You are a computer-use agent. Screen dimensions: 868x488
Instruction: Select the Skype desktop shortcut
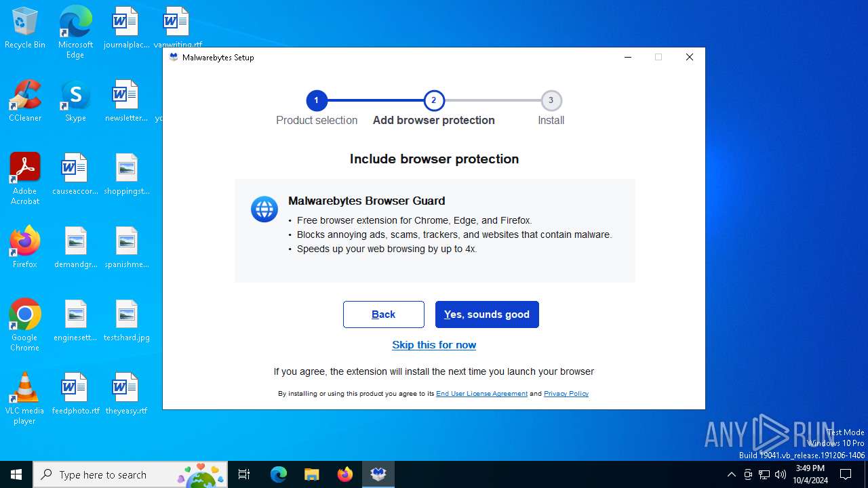[x=75, y=101]
